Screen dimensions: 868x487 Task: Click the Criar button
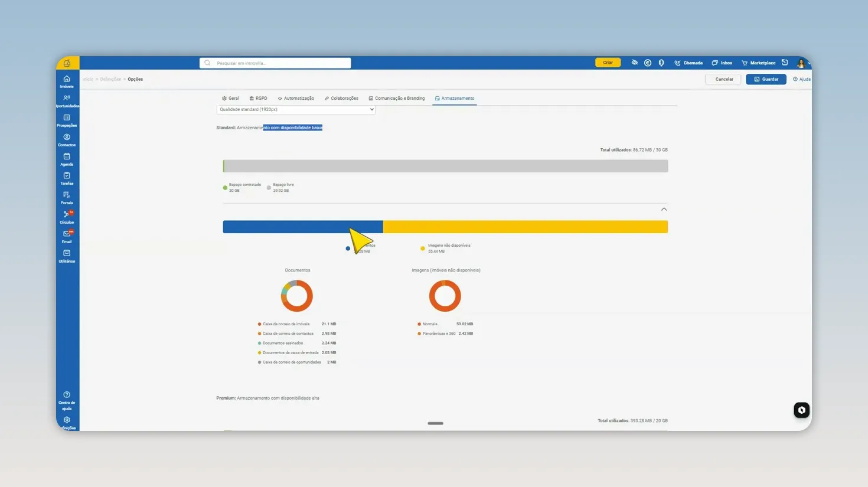[608, 63]
